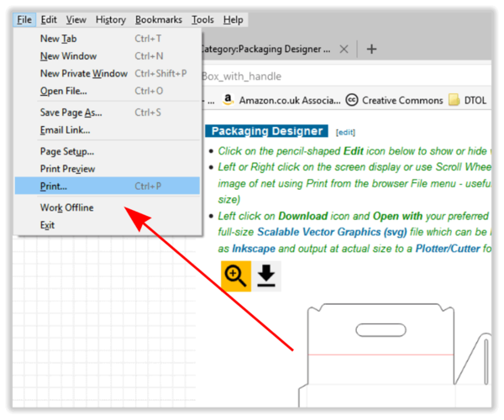This screenshot has width=504, height=420.
Task: Click the Box_with_handle address bar
Action: click(x=346, y=76)
